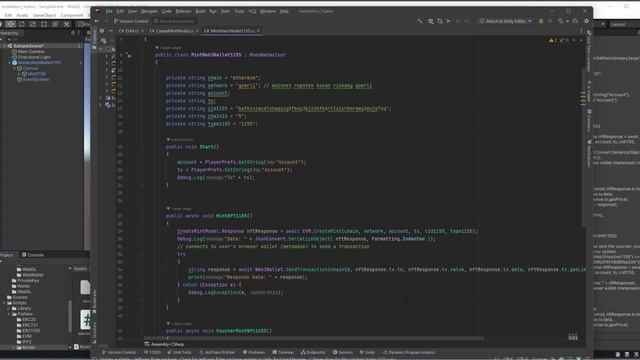The height and width of the screenshot is (360, 640).
Task: Select EventSystem in Hierarchy
Action: (36, 80)
